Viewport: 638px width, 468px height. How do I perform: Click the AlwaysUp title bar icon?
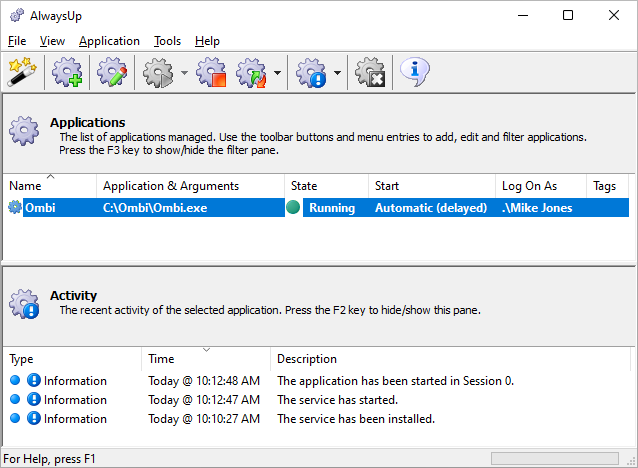point(17,15)
